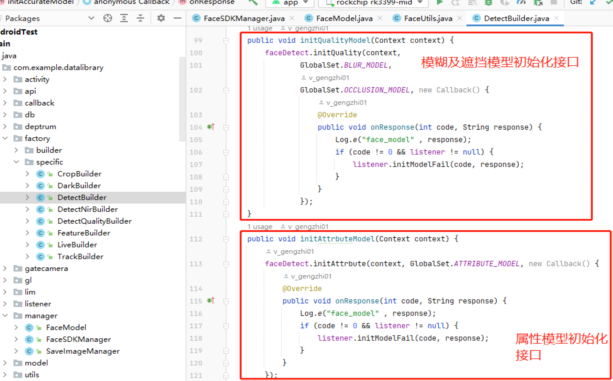Collapse the manager package
The width and height of the screenshot is (613, 381).
pos(5,315)
